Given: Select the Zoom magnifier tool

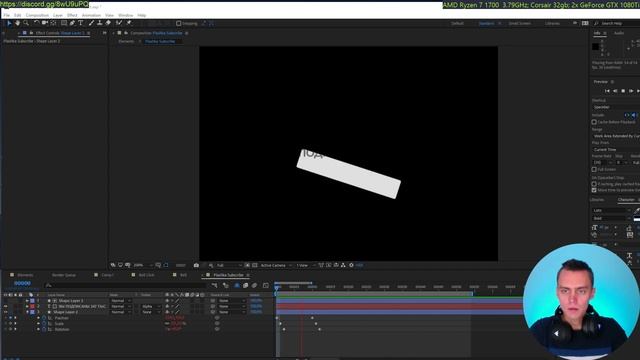Looking at the screenshot, I should pyautogui.click(x=26, y=23).
